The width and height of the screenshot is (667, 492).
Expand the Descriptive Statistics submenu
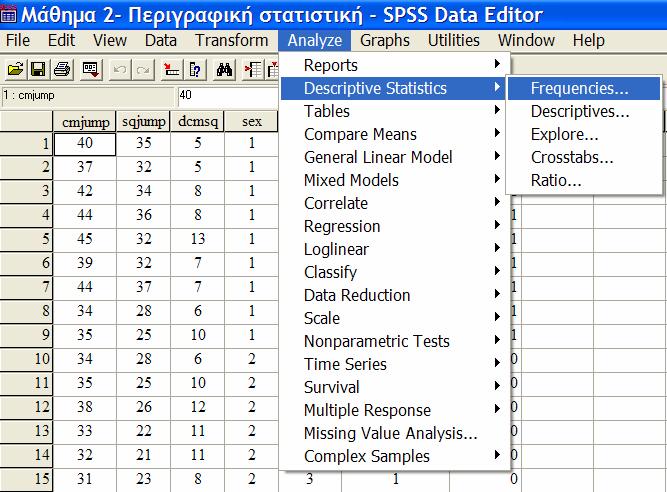click(394, 88)
